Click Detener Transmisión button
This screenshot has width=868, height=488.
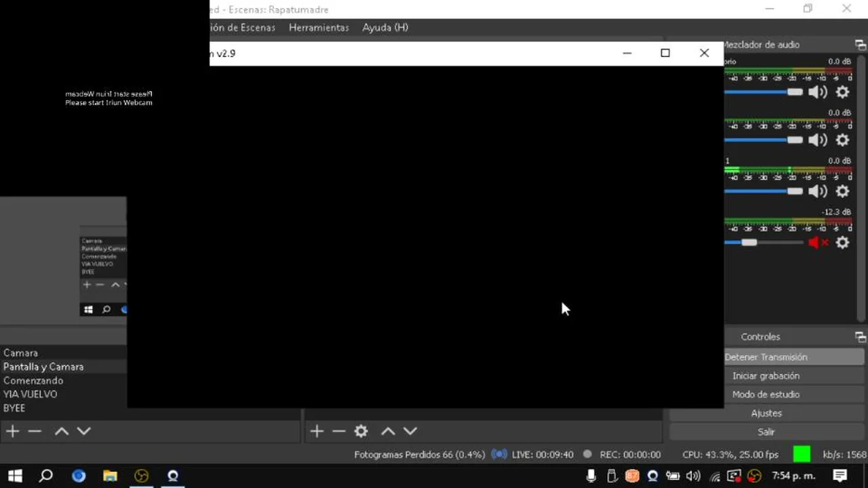(x=766, y=357)
